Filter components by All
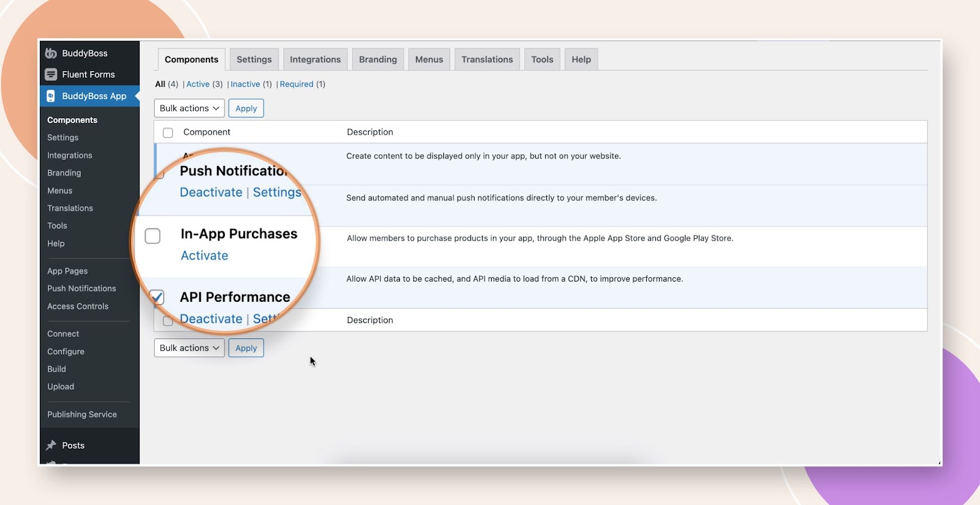Screen dimensions: 980x505 click(x=160, y=84)
